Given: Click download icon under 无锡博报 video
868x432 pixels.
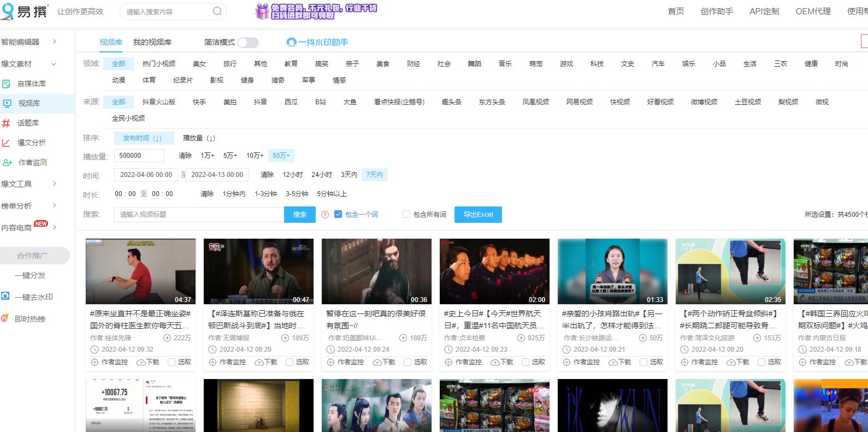Looking at the screenshot, I should (x=259, y=362).
